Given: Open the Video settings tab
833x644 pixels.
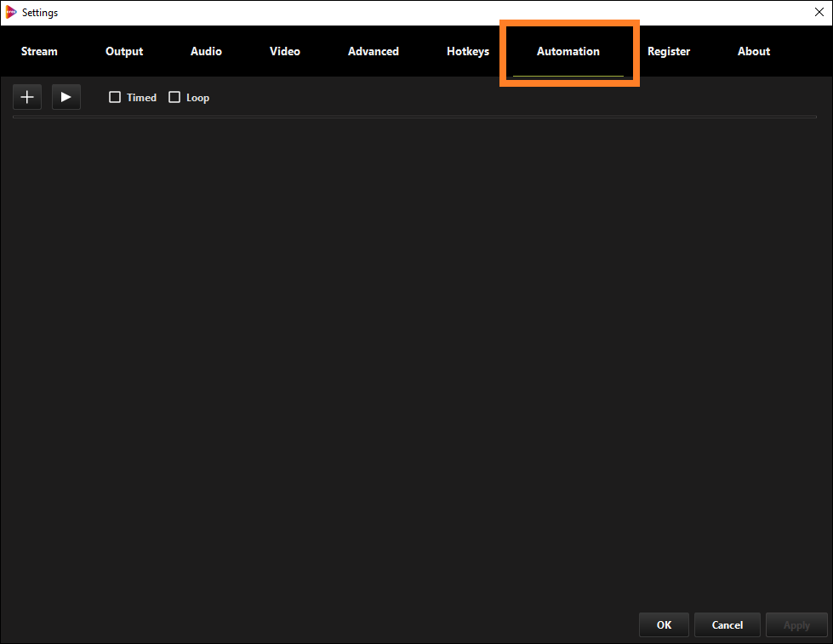Looking at the screenshot, I should click(284, 51).
